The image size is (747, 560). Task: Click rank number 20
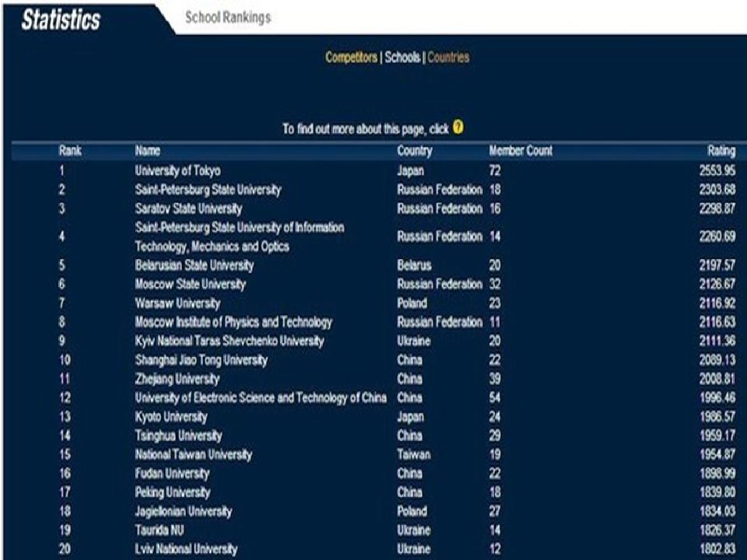(65, 549)
